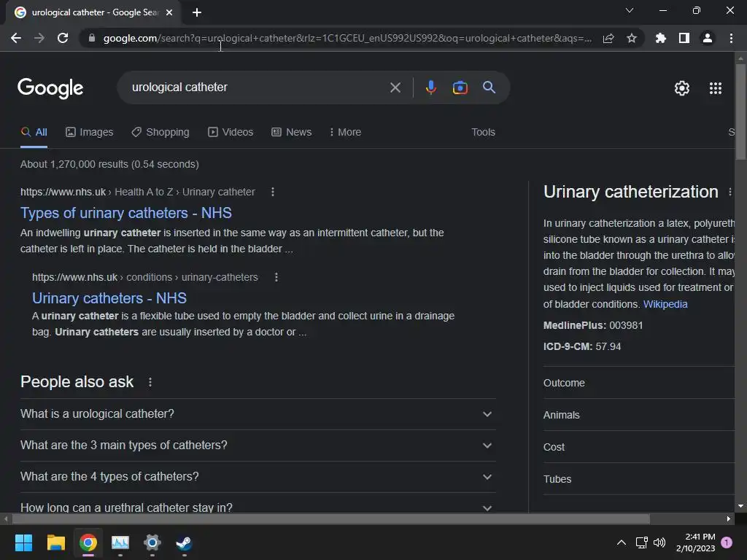The width and height of the screenshot is (747, 560).
Task: Expand What are the 4 types question
Action: [x=258, y=477]
